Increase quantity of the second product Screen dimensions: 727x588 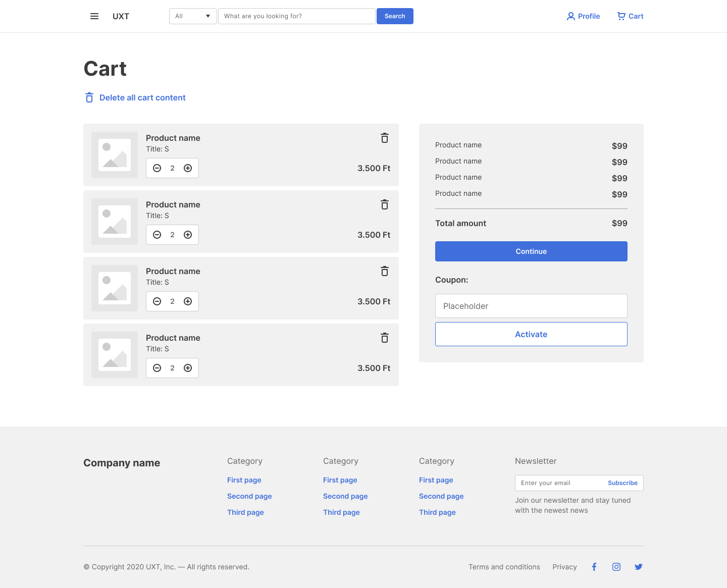click(188, 235)
